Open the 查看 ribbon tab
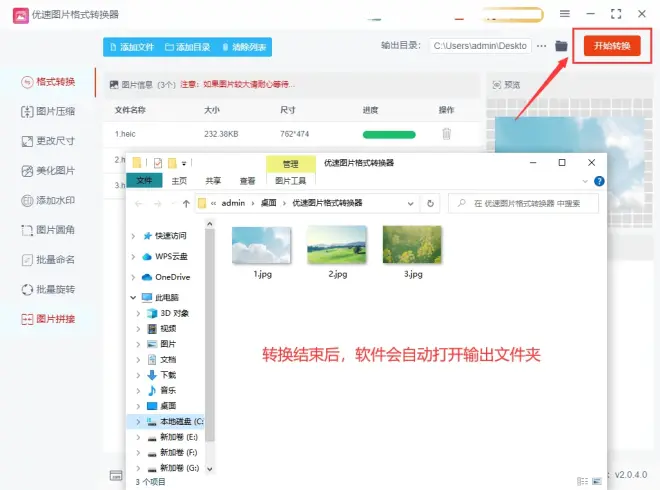Screen dimensions: 660x490 click(248, 181)
